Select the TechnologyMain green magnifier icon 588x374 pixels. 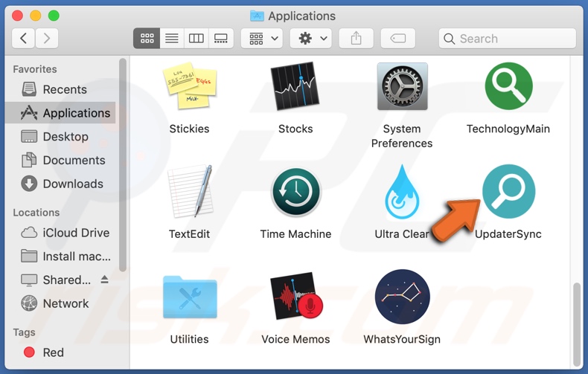508,86
